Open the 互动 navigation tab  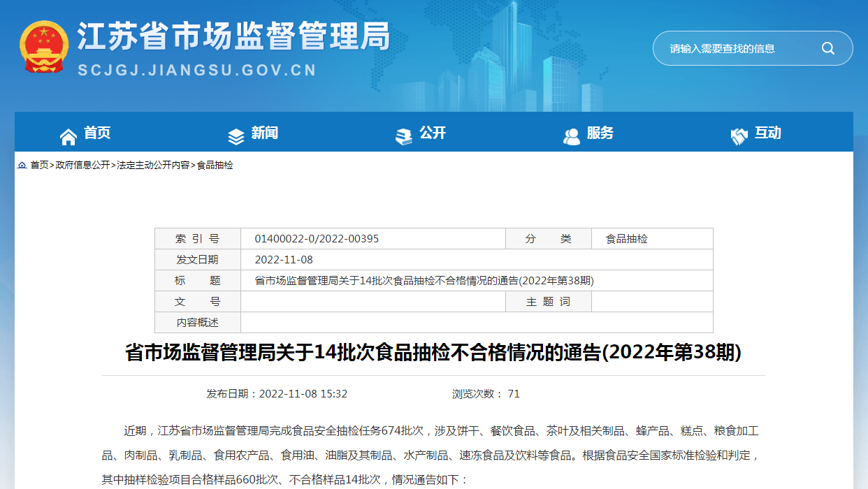768,133
